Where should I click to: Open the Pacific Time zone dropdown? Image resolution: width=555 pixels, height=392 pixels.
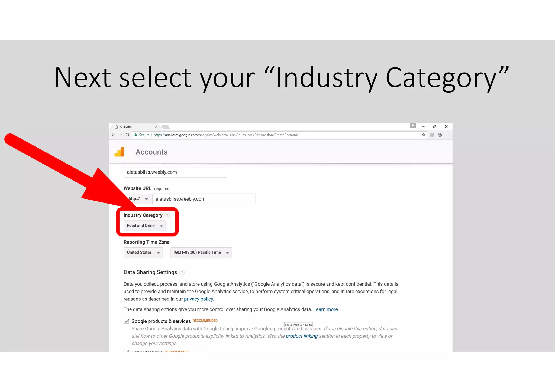[201, 253]
